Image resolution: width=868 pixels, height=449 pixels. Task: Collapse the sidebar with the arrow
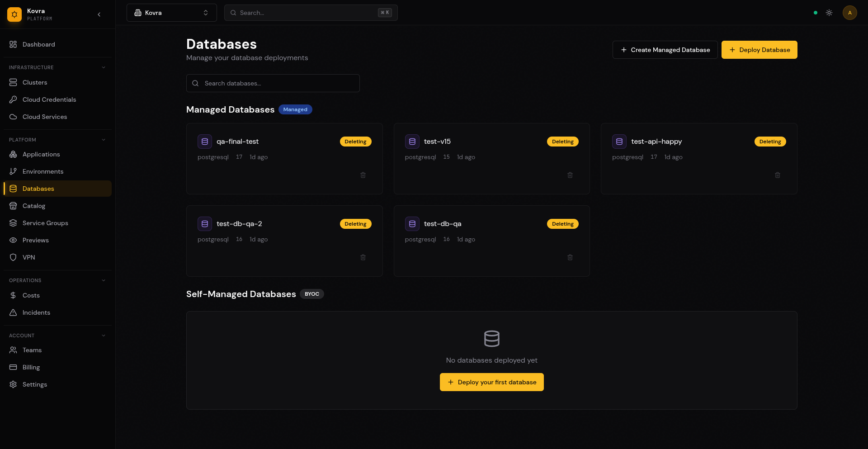(99, 14)
